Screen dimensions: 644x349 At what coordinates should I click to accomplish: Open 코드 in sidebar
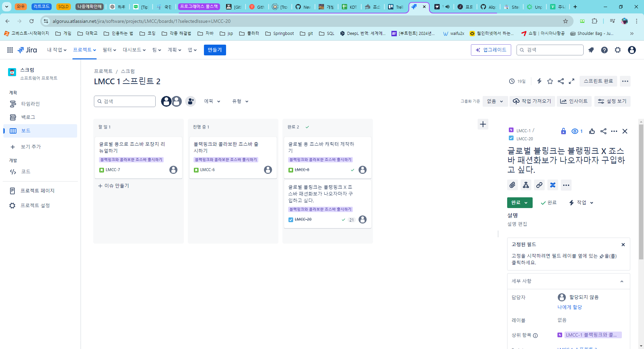point(40,172)
